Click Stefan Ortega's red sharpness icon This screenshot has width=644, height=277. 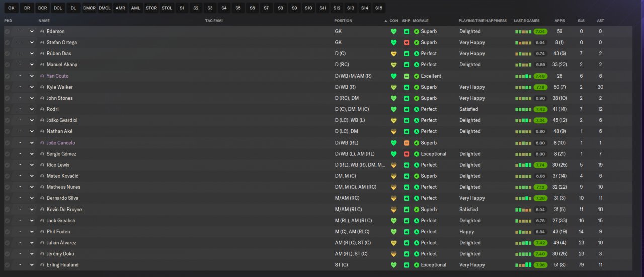[x=407, y=42]
